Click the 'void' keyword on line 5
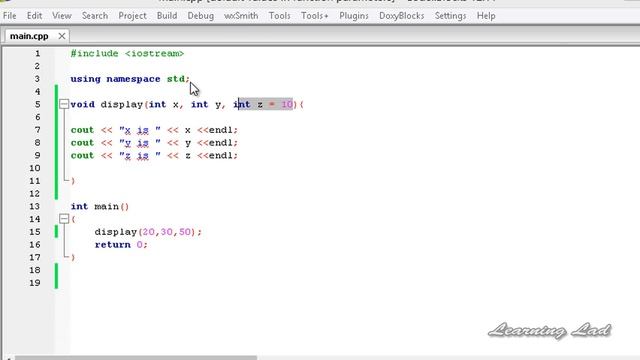Viewport: 640px width, 360px height. coord(82,104)
